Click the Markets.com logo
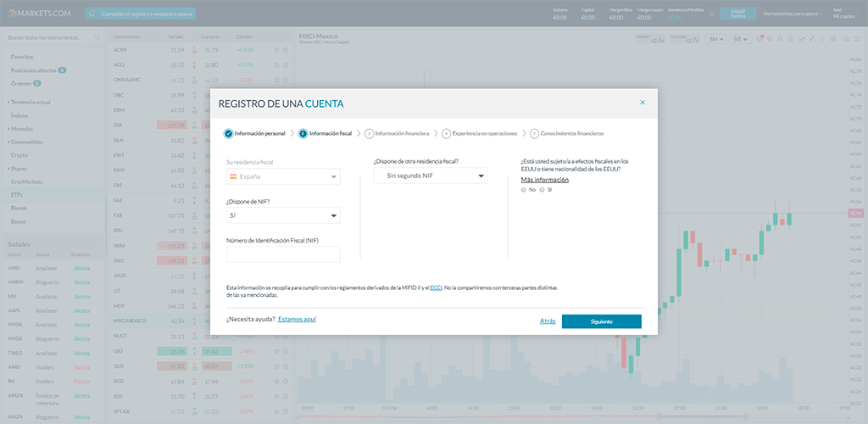868x424 pixels. click(x=39, y=14)
